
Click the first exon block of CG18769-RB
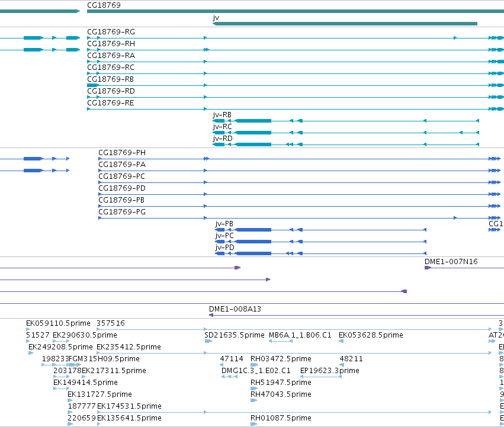coord(93,85)
